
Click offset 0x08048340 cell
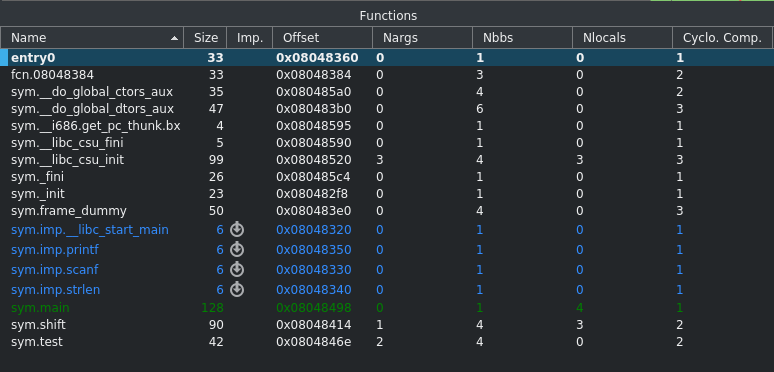(x=313, y=289)
